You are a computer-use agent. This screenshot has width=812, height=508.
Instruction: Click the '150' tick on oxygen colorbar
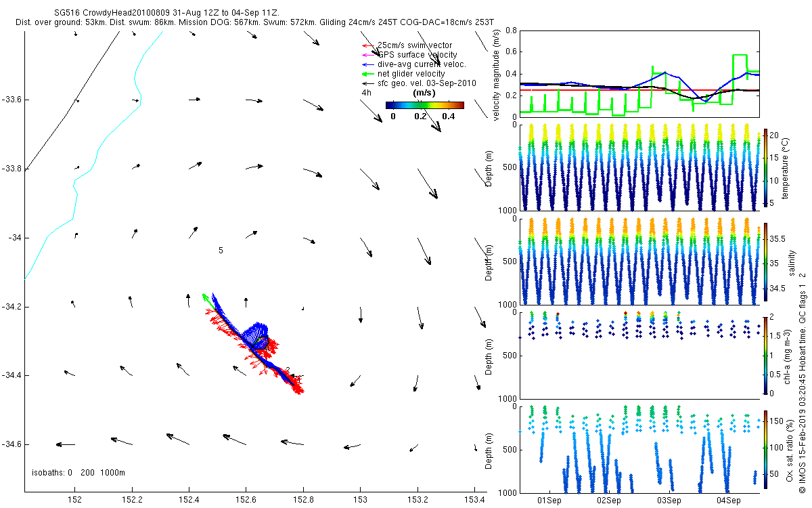point(776,421)
